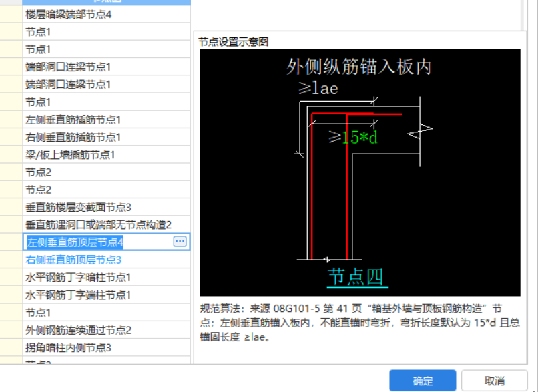The width and height of the screenshot is (538, 392).
Task: Click the ≥lae dimension label in diagram
Action: click(x=318, y=89)
